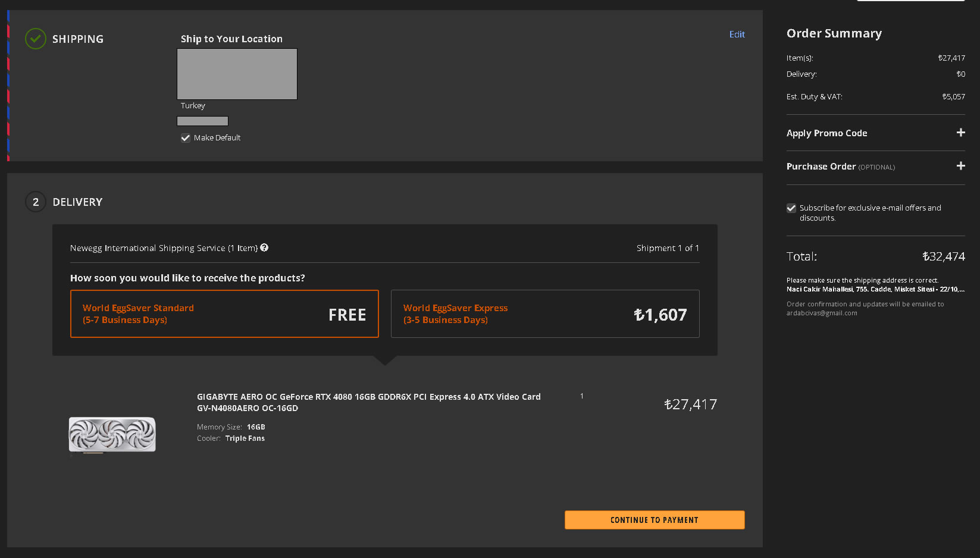980x558 pixels.
Task: Click the Order Summary heading
Action: [x=834, y=33]
